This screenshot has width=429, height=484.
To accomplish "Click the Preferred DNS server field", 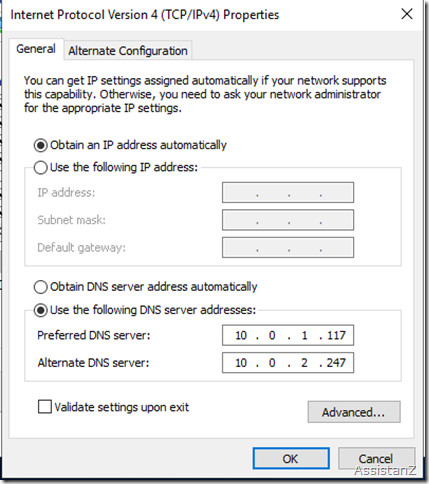I will click(x=288, y=335).
